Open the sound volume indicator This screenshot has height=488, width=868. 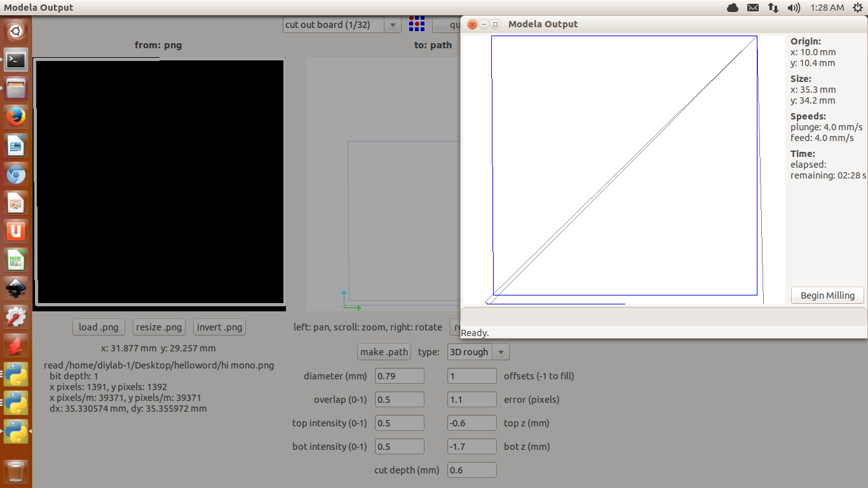point(794,8)
